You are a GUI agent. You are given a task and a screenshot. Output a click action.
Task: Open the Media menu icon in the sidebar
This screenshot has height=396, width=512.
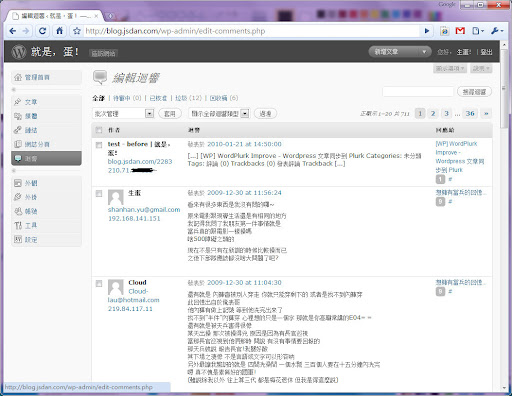18,116
